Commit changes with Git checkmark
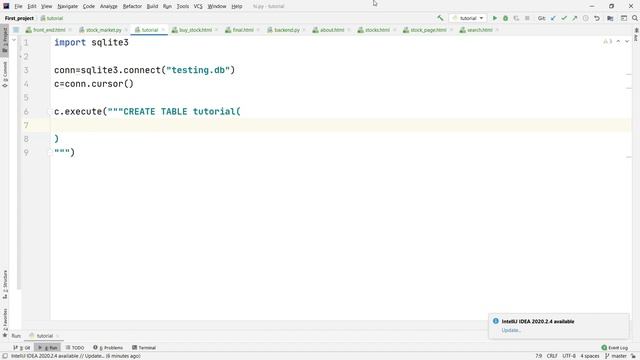 (564, 18)
